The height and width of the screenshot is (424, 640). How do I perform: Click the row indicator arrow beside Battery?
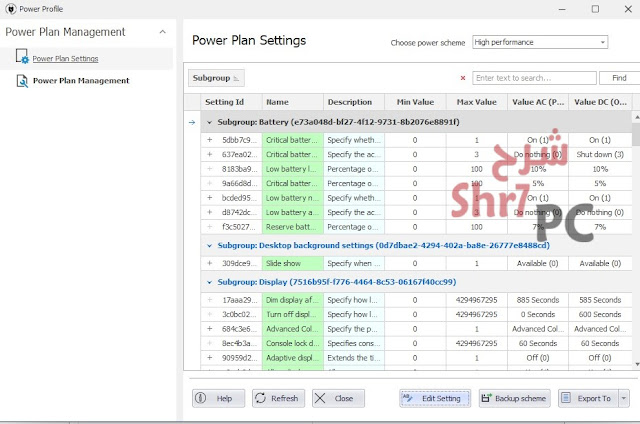point(192,122)
